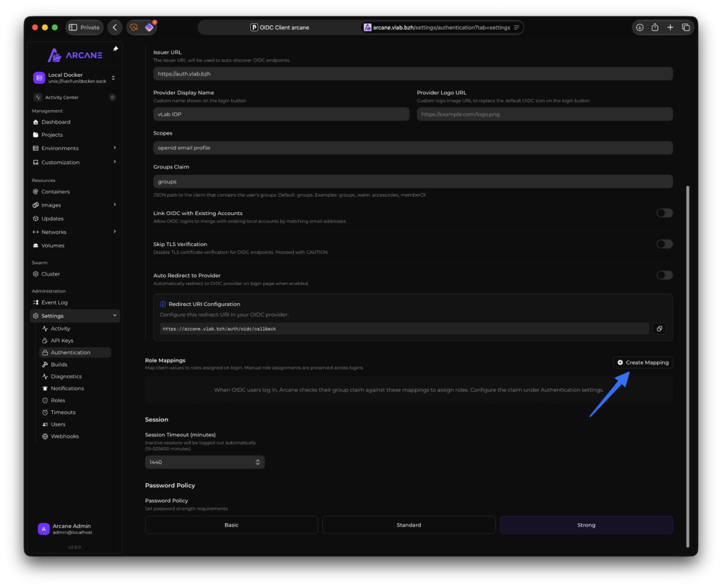Open Timeouts settings
This screenshot has height=588, width=722.
63,412
